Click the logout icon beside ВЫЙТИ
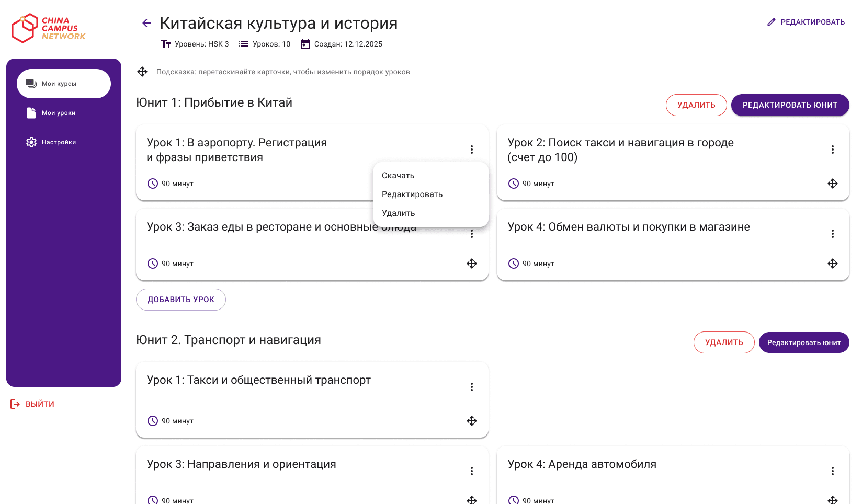The image size is (862, 504). 14,404
